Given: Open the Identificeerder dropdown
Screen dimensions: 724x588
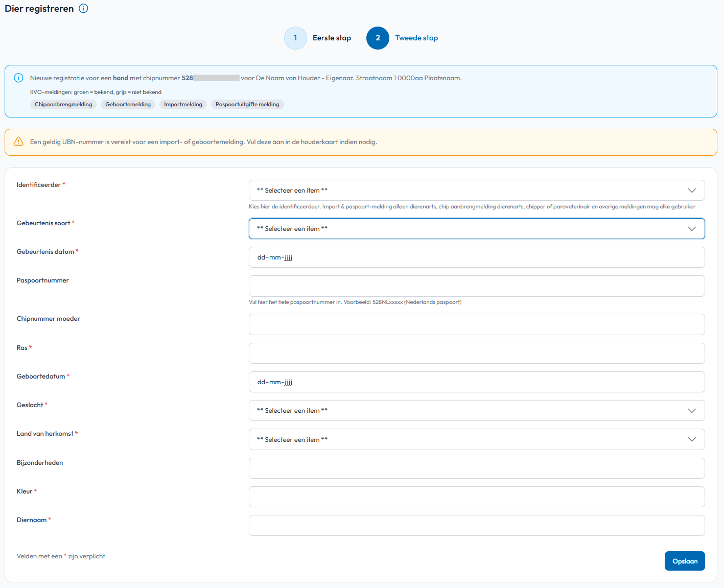Looking at the screenshot, I should pyautogui.click(x=477, y=191).
